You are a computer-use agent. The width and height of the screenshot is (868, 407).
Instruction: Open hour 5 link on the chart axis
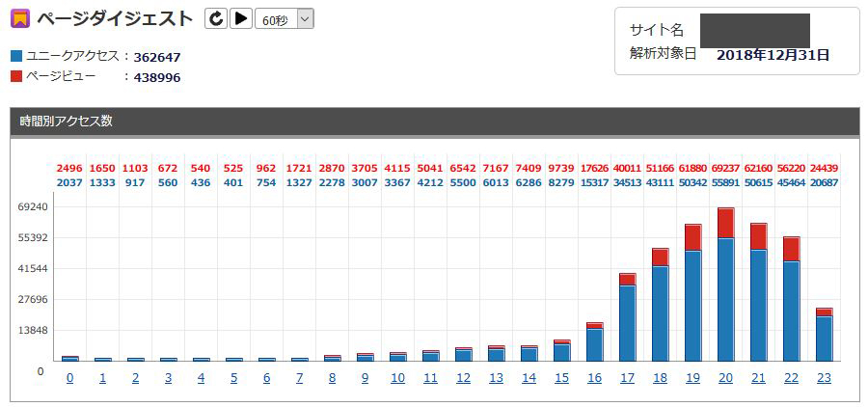pos(233,378)
